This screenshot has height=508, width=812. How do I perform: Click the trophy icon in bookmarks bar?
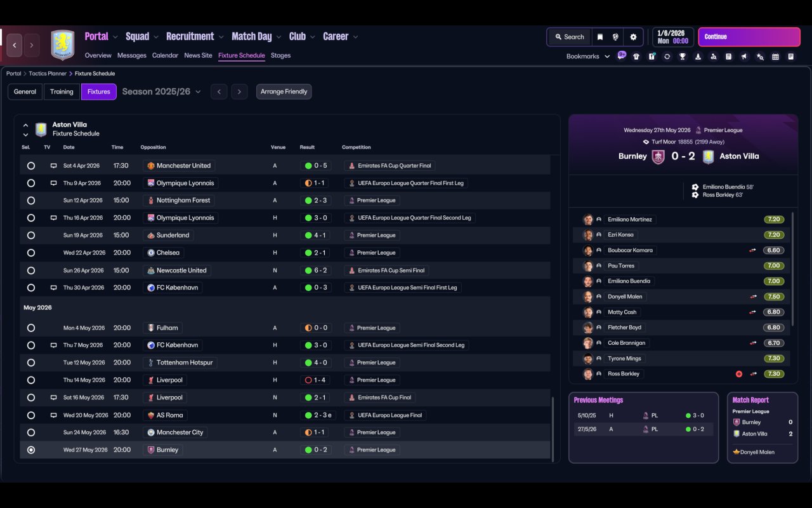point(683,57)
